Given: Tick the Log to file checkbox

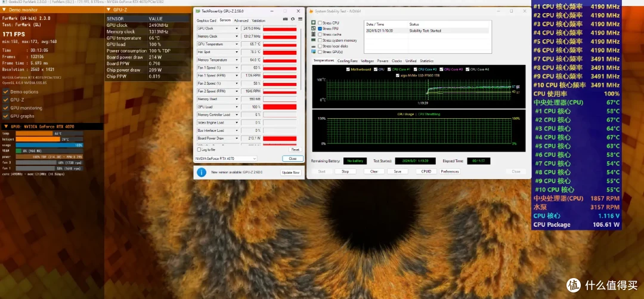Looking at the screenshot, I should pyautogui.click(x=199, y=150).
